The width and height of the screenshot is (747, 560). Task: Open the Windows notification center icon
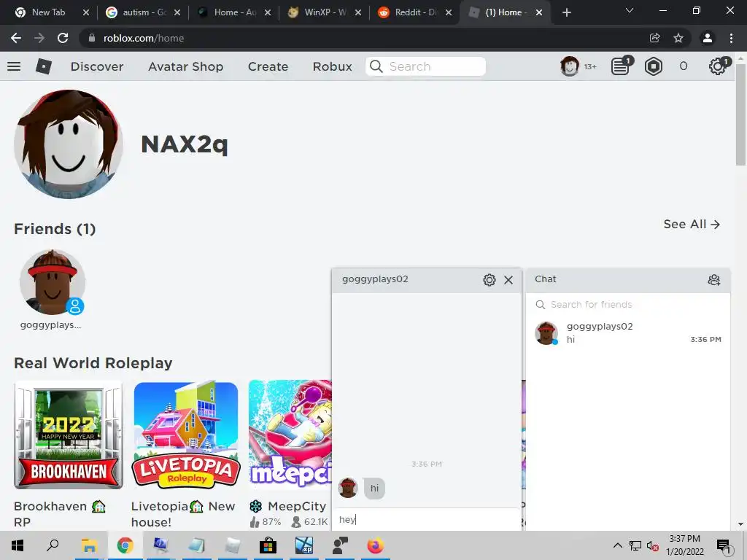pyautogui.click(x=724, y=547)
